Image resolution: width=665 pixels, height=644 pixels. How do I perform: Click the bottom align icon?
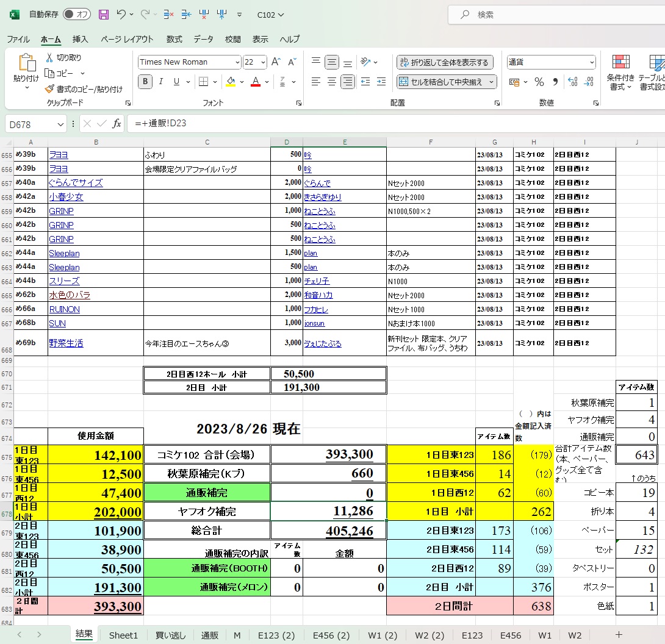point(348,62)
